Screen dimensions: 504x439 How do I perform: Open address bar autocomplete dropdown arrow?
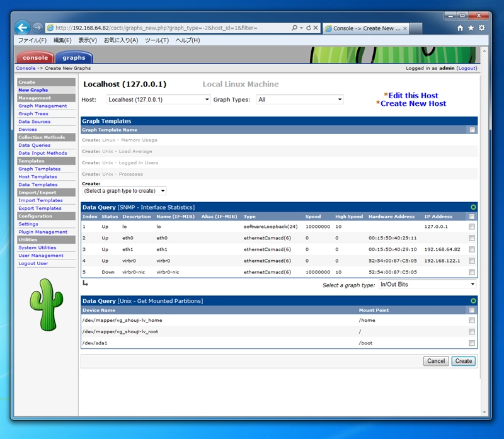pyautogui.click(x=302, y=28)
